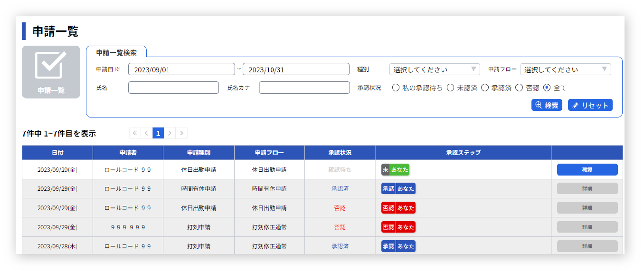Click the 申請一覧 checkmark icon tile
The image size is (644, 274).
click(51, 72)
